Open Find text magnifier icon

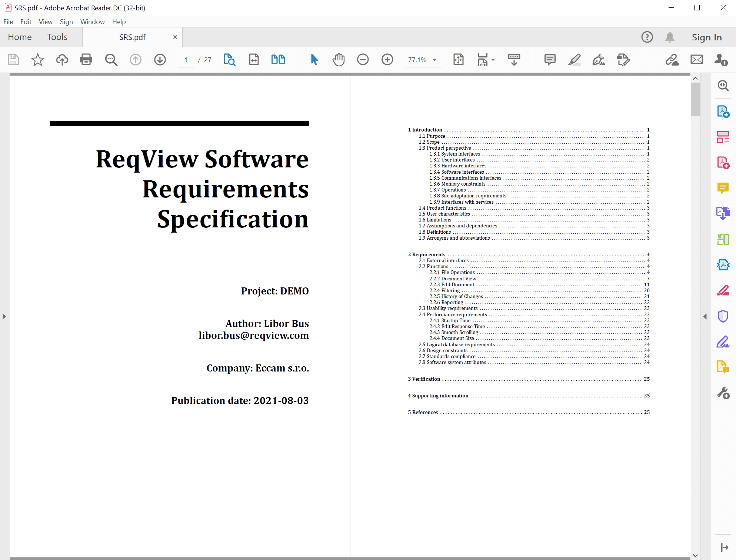point(111,60)
